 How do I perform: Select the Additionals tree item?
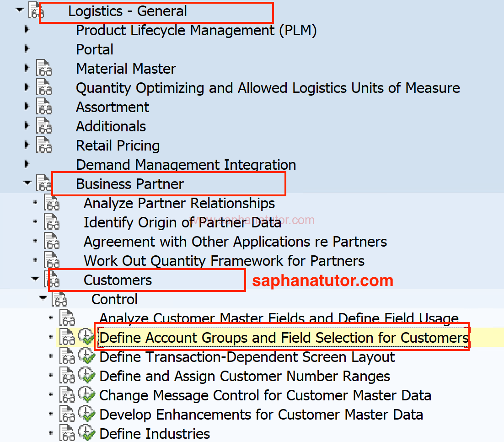point(111,126)
